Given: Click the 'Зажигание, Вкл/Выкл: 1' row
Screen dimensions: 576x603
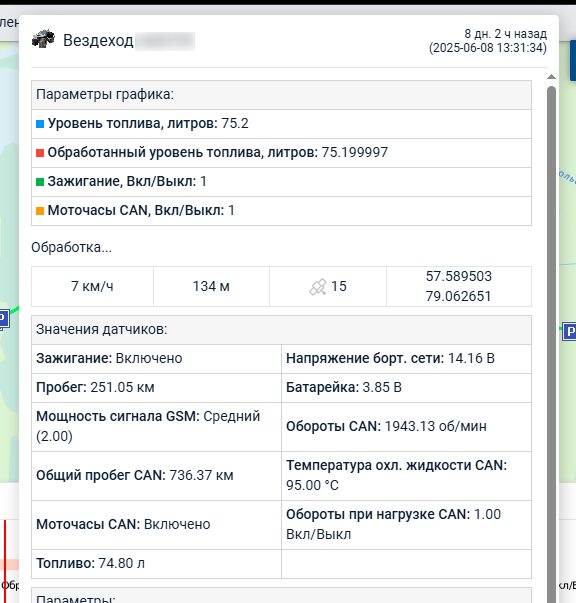Looking at the screenshot, I should click(x=281, y=182).
